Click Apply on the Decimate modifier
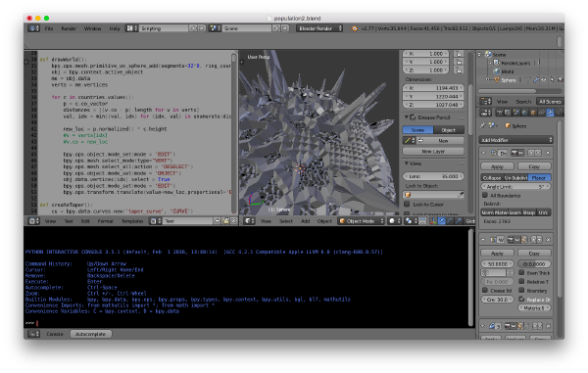Image resolution: width=588 pixels, height=373 pixels. pyautogui.click(x=497, y=166)
